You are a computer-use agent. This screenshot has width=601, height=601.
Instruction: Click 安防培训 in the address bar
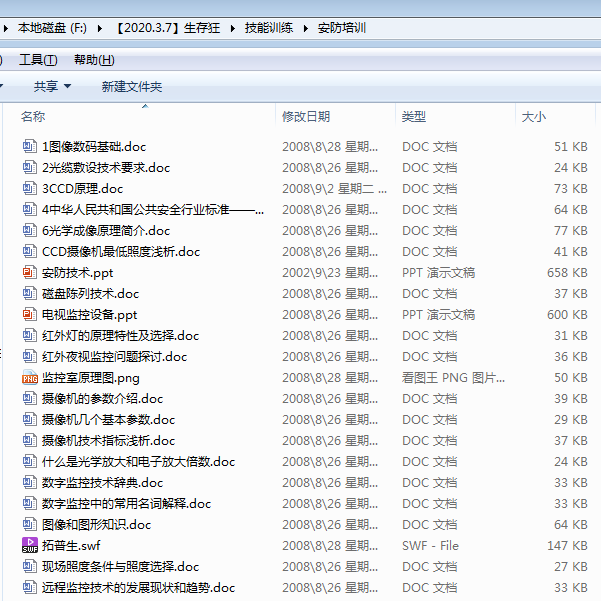(x=342, y=28)
